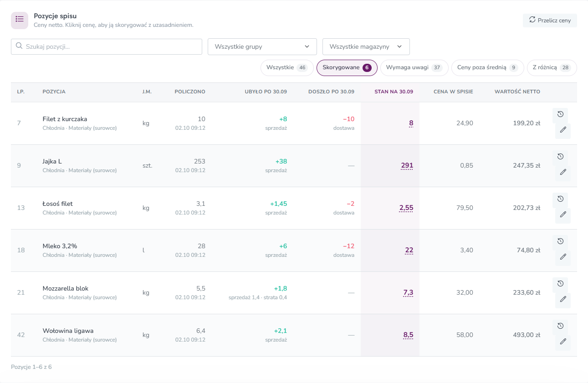The image size is (588, 383).
Task: Click the Mozzarella blok item name
Action: click(x=66, y=288)
